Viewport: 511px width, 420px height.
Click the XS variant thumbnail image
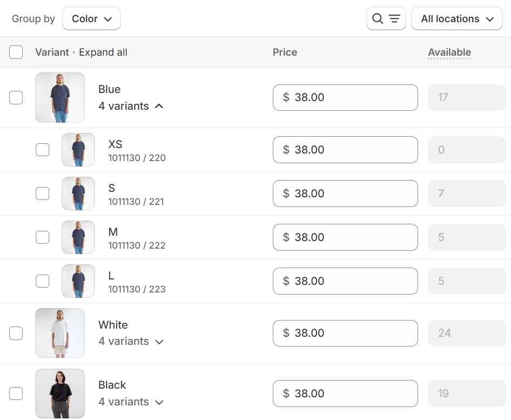(78, 150)
